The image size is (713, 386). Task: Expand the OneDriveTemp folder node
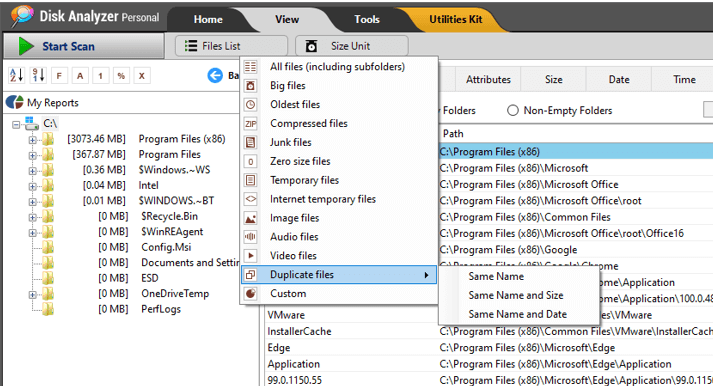pos(33,295)
